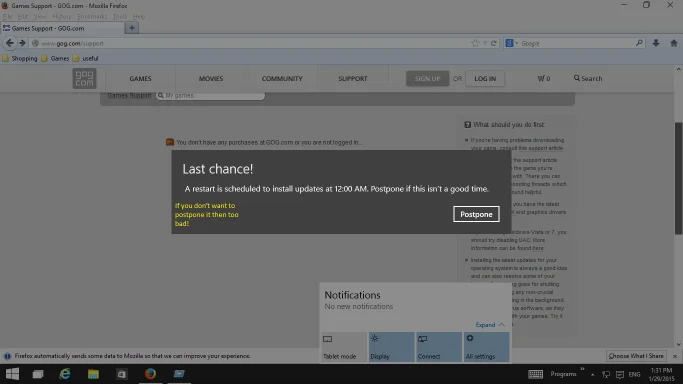Open a new Firefox tab

(x=132, y=28)
